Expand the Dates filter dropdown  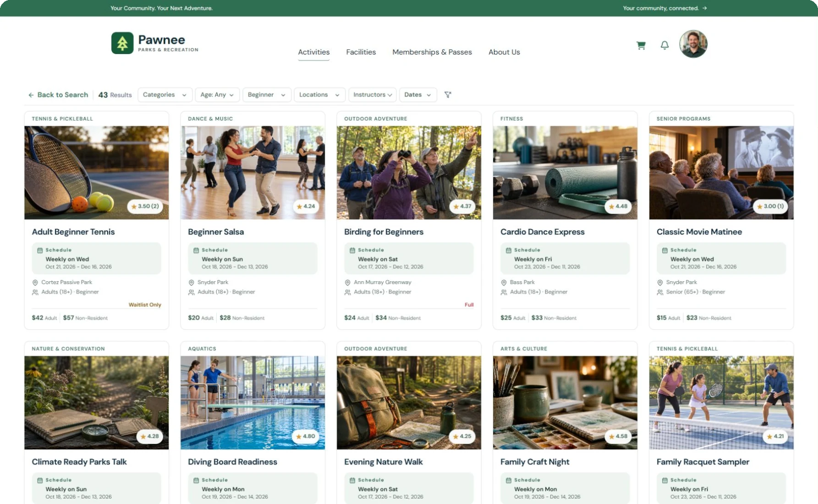pos(418,95)
